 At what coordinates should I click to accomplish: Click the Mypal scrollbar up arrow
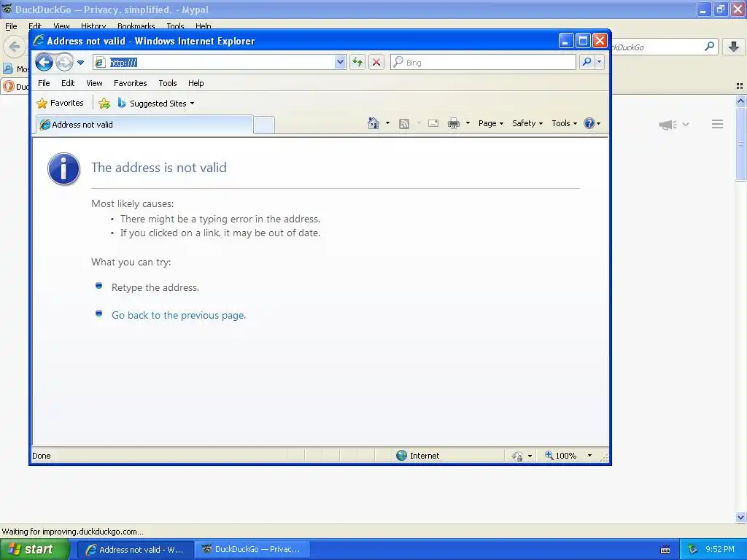[740, 101]
